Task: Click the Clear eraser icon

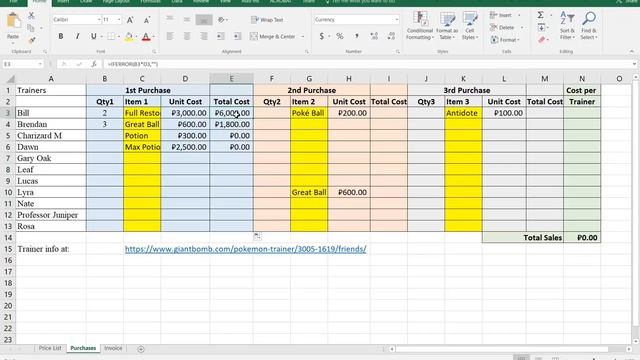Action: [x=542, y=40]
